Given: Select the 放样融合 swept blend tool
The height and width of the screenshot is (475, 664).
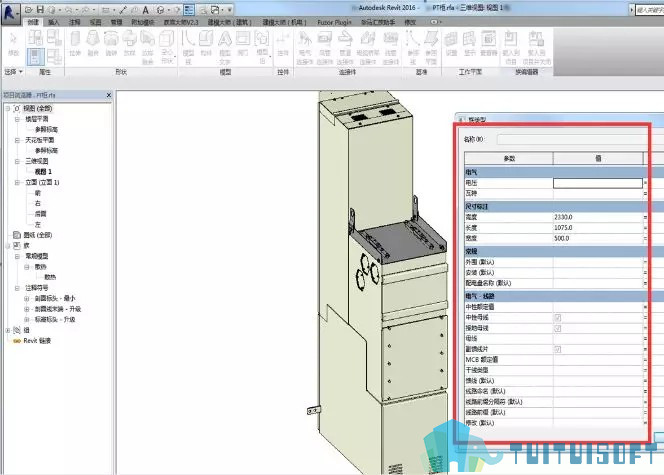Looking at the screenshot, I should (x=147, y=47).
